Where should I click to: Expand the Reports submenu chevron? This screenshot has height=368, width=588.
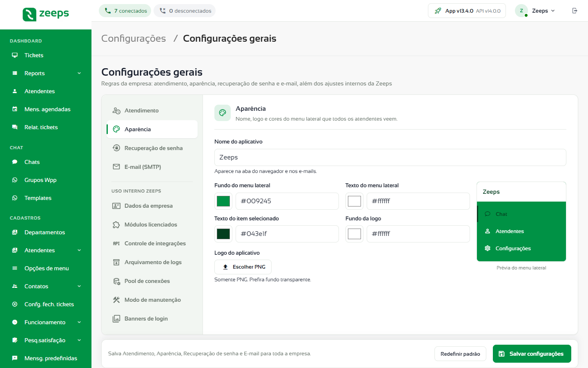79,73
